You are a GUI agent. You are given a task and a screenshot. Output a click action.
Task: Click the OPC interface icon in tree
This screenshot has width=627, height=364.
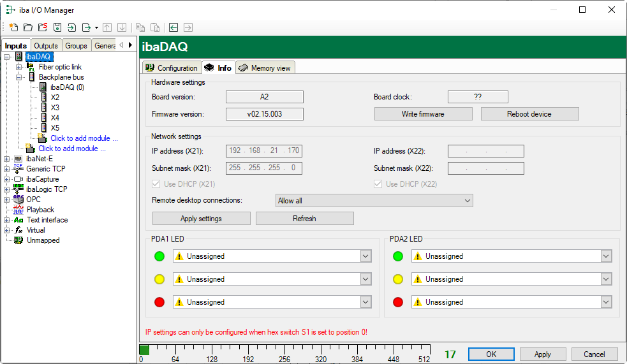18,200
